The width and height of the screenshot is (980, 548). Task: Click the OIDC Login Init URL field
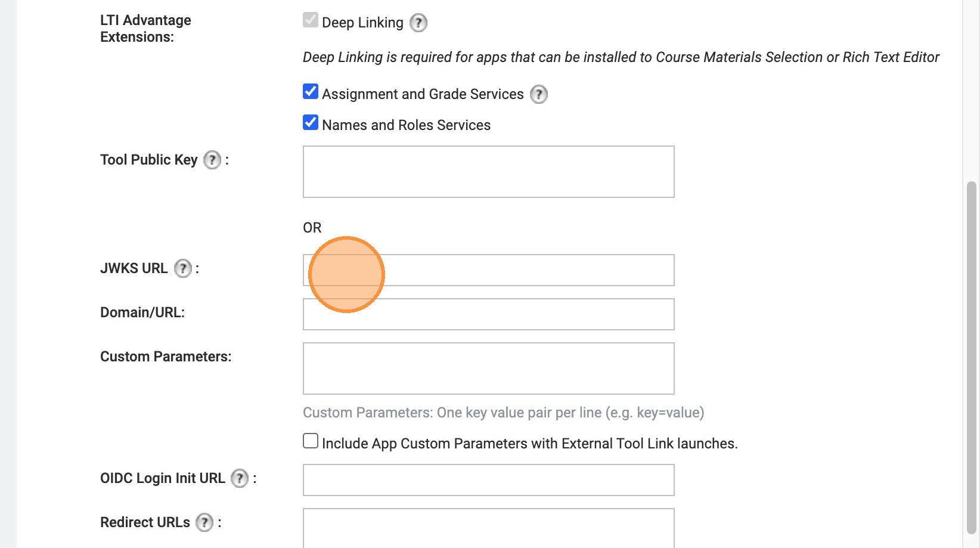[x=488, y=480]
